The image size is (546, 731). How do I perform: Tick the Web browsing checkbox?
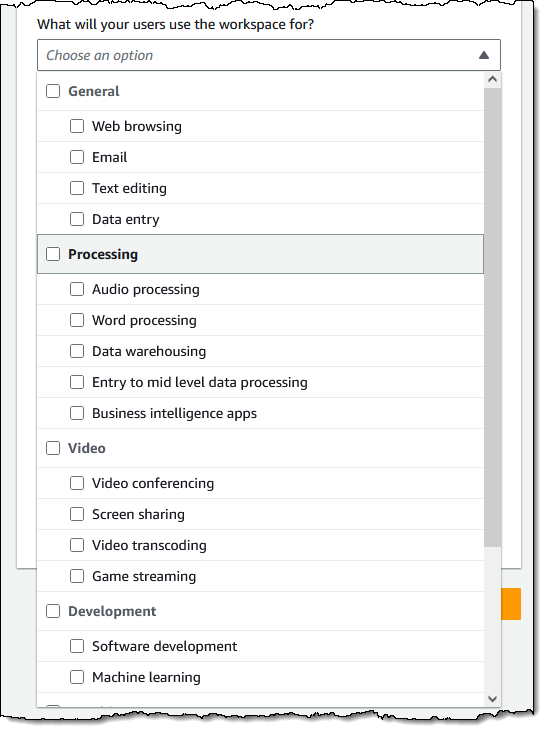pyautogui.click(x=77, y=126)
